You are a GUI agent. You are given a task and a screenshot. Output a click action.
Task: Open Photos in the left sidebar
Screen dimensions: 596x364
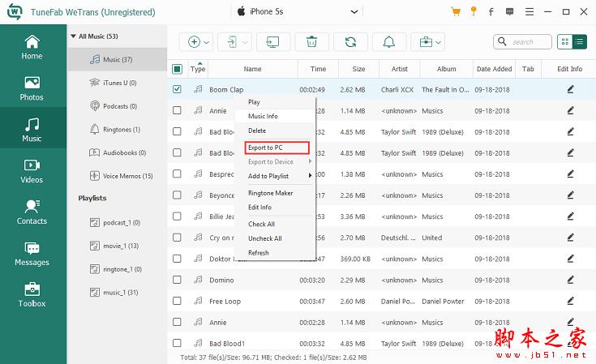[32, 88]
